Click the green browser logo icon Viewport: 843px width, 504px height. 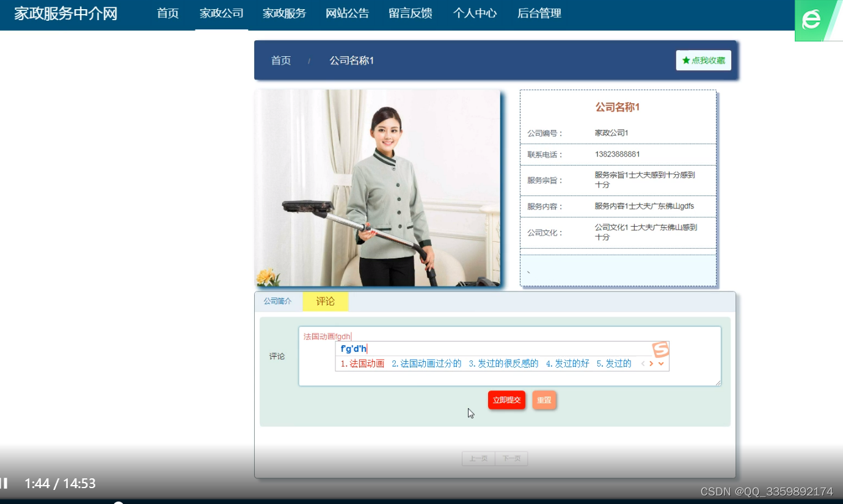818,20
